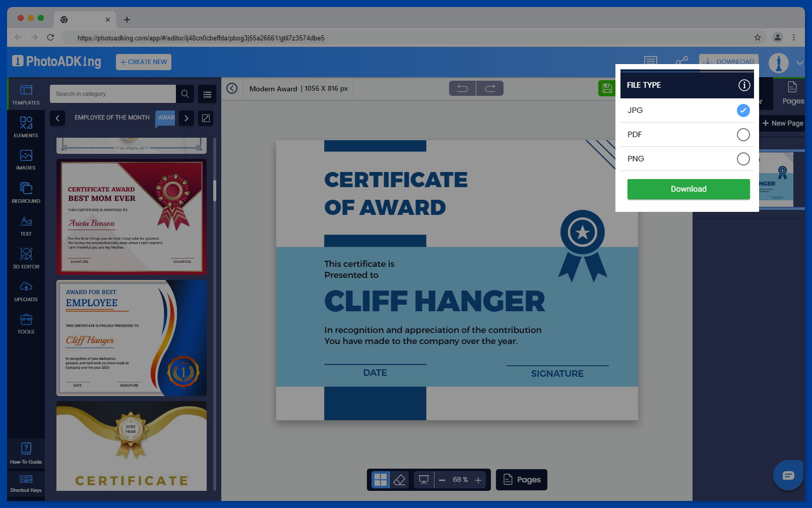Click the undo arrow above the canvas

pos(462,88)
